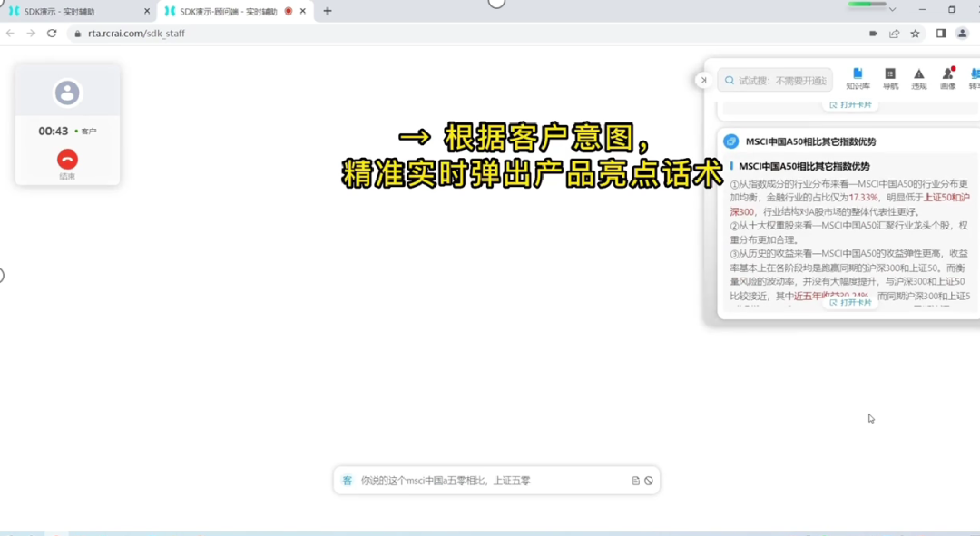Image resolution: width=980 pixels, height=536 pixels.
Task: Click the red 17.33% figure in the card
Action: coord(863,198)
